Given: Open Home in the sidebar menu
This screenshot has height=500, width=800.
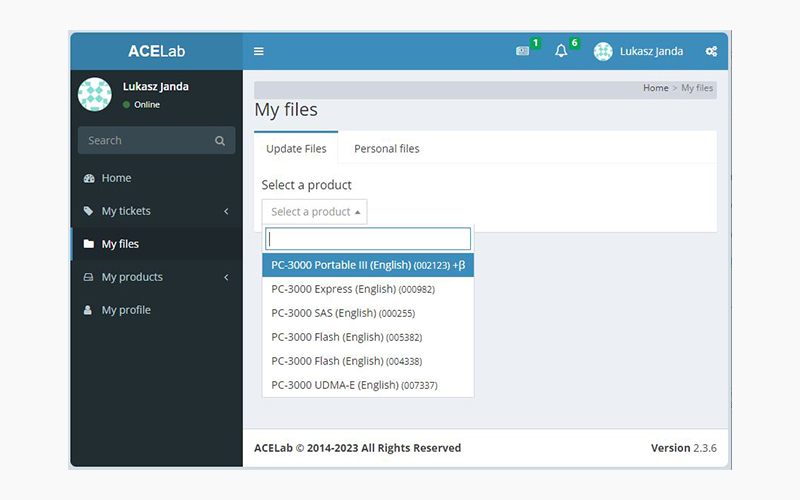Looking at the screenshot, I should [x=157, y=178].
